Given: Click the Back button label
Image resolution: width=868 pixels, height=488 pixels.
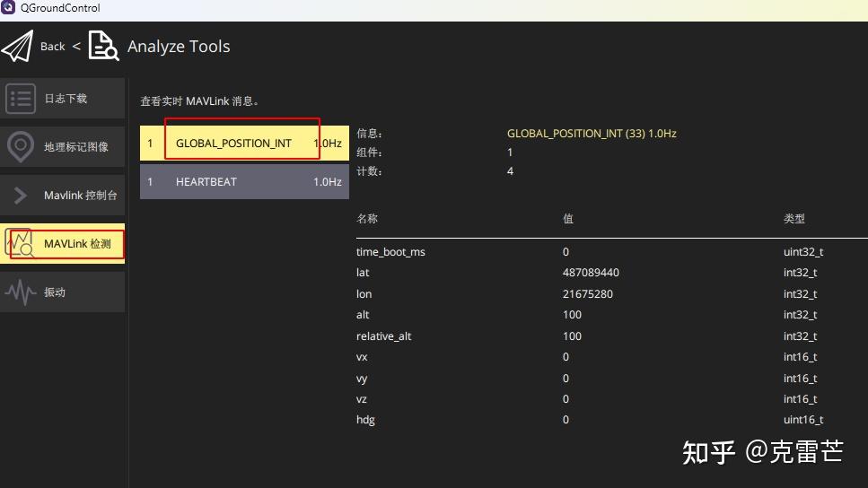Looking at the screenshot, I should pos(53,47).
